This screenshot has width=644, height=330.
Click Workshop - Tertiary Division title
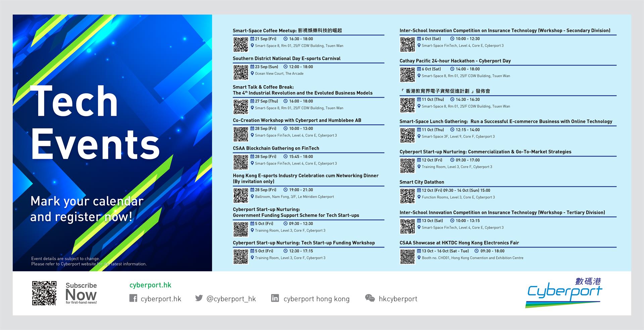pyautogui.click(x=502, y=213)
